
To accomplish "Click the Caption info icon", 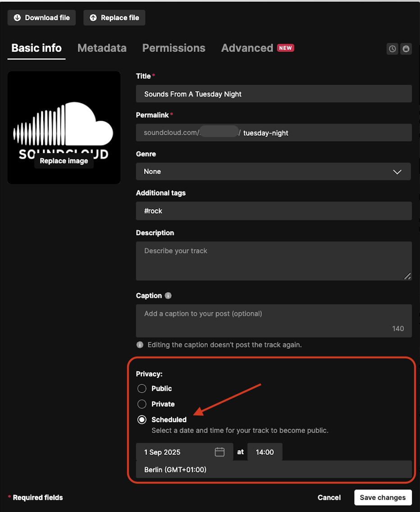I will pos(168,296).
